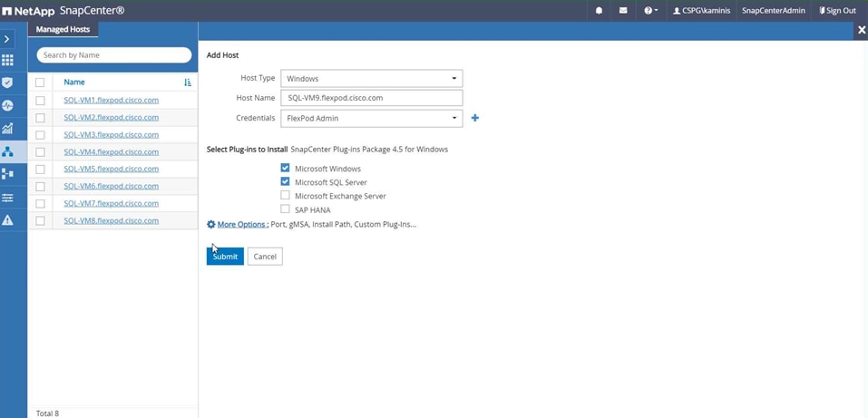Open the Dashboard grid icon in sidebar
Screen dimensions: 868x418
point(7,61)
